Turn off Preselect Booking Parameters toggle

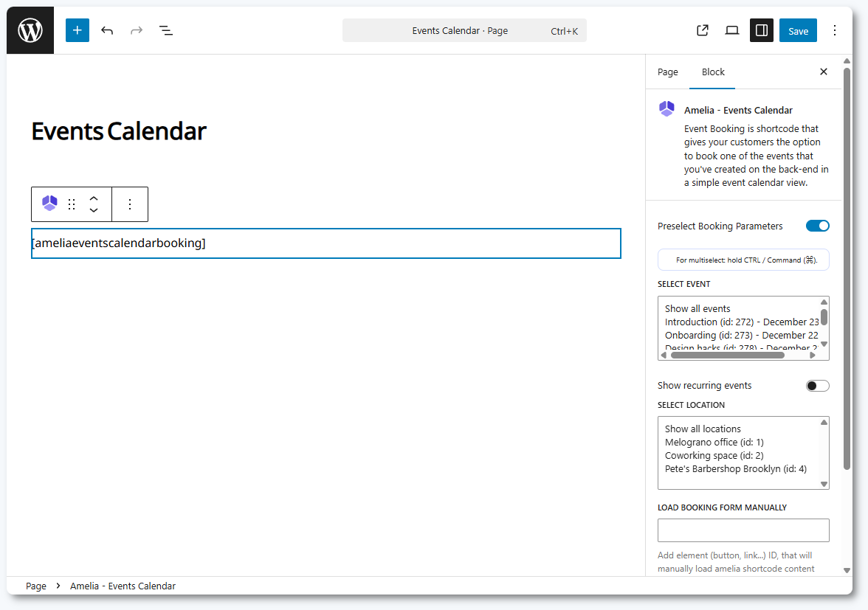coord(817,226)
